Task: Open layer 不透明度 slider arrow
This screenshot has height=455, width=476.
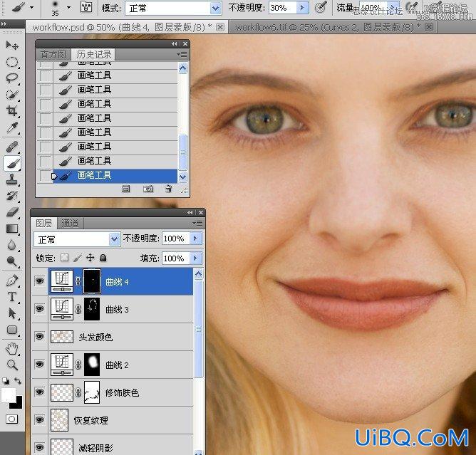Action: tap(195, 239)
